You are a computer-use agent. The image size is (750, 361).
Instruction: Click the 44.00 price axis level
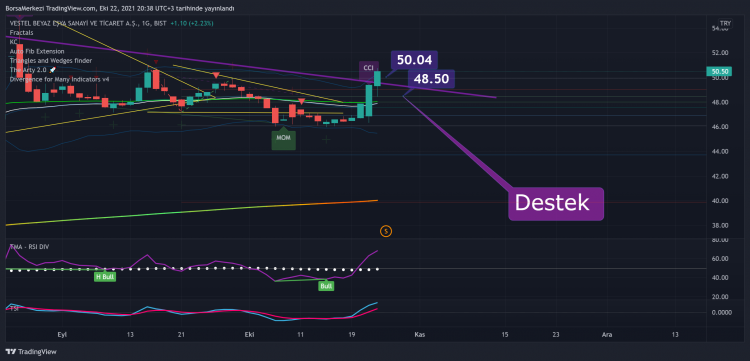coord(720,152)
